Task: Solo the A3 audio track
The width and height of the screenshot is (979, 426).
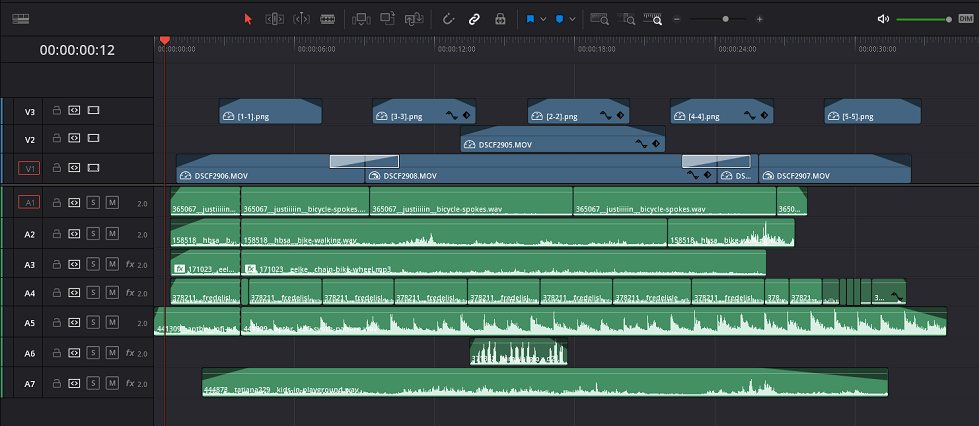Action: pyautogui.click(x=92, y=264)
